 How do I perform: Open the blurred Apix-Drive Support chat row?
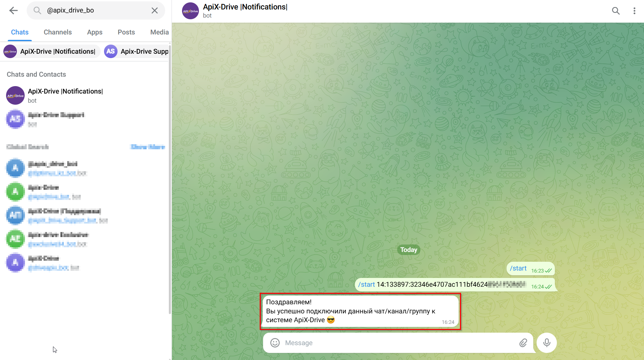[84, 119]
